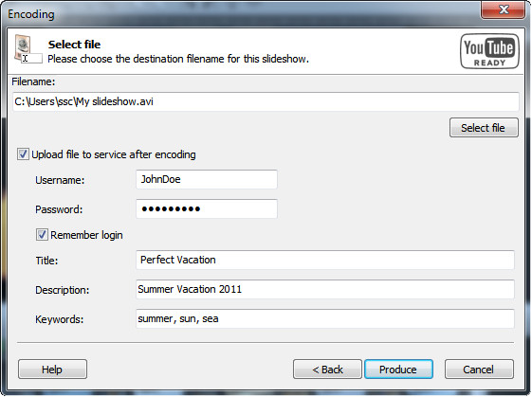Click the Upload file to service label
Screen dimensions: 532x397
click(x=114, y=154)
